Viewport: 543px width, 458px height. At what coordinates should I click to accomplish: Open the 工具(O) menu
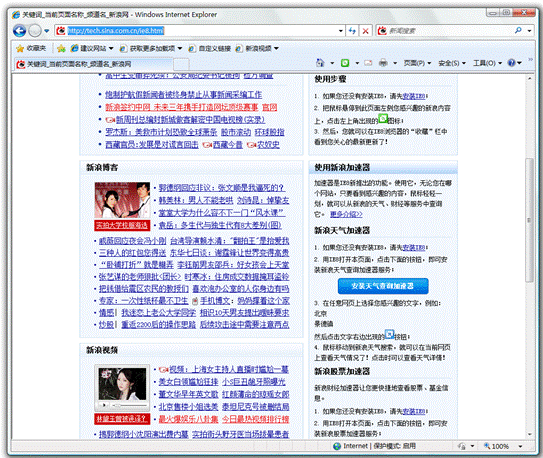488,63
